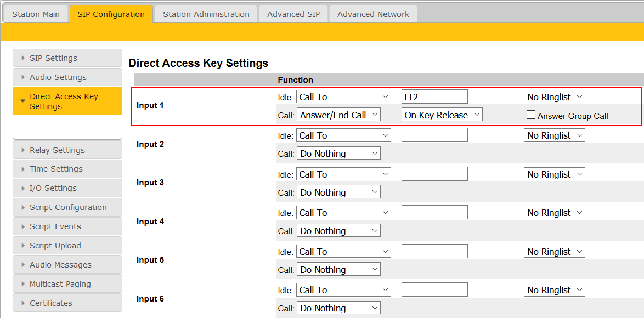
Task: Open Input 1 No Ringlist dropdown
Action: [x=554, y=97]
